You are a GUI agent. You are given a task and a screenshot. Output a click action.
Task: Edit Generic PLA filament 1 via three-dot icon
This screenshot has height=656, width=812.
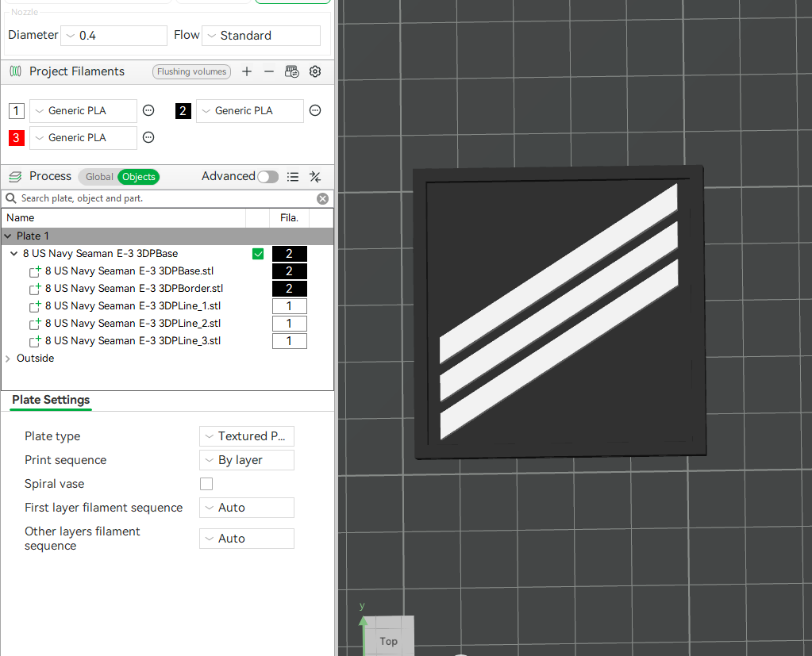coord(148,110)
